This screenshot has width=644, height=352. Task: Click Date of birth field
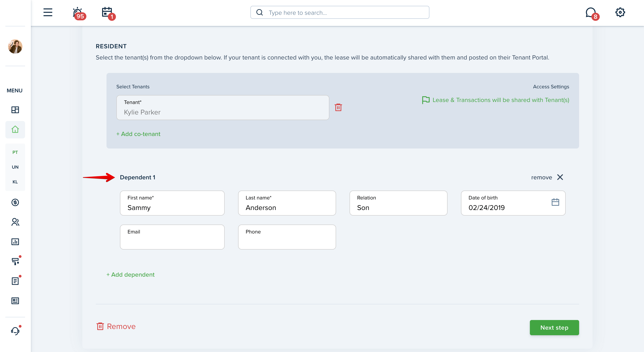[513, 203]
